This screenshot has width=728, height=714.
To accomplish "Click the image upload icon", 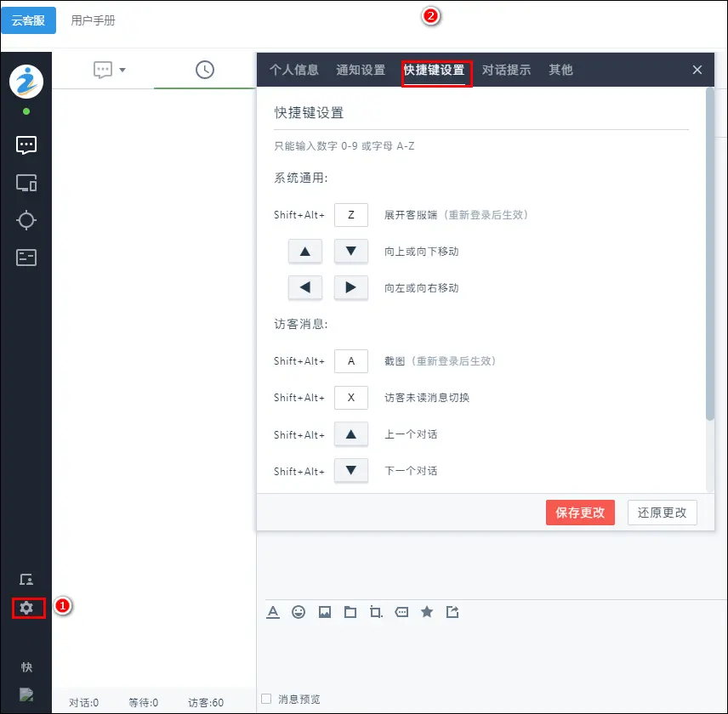I will (x=324, y=612).
